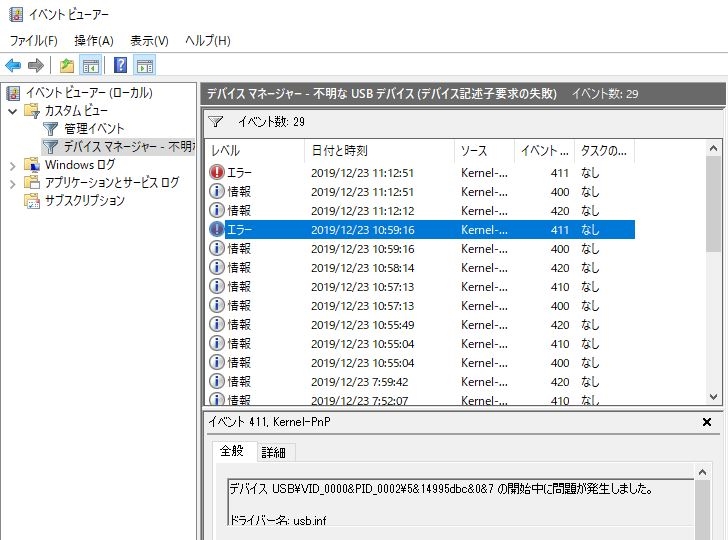
Task: Switch to the 詳細 tab
Action: (273, 452)
